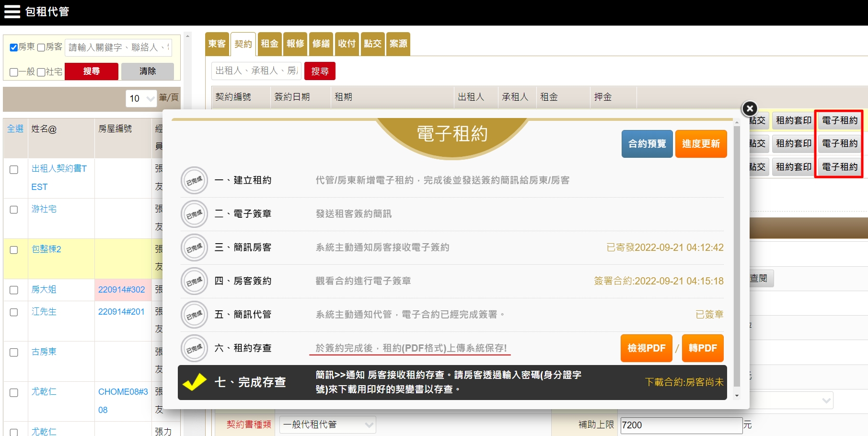Click the 已完成 stamp beside 簡訊房客
This screenshot has width=868, height=436.
click(194, 247)
